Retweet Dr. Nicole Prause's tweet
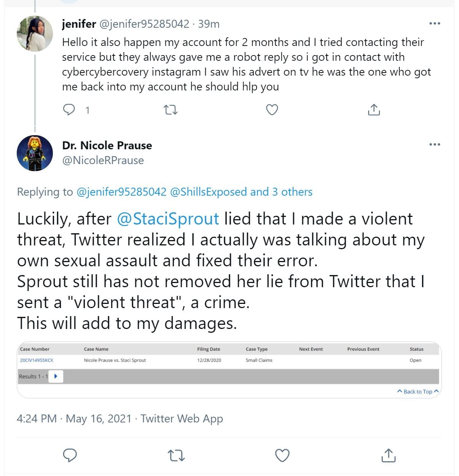The height and width of the screenshot is (476, 459). (x=176, y=455)
